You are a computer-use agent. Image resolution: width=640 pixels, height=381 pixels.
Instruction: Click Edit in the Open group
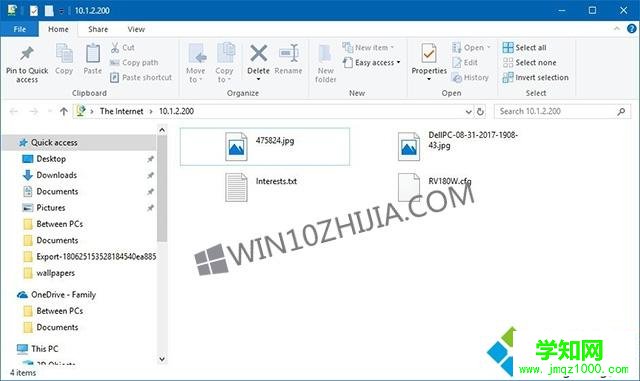465,62
